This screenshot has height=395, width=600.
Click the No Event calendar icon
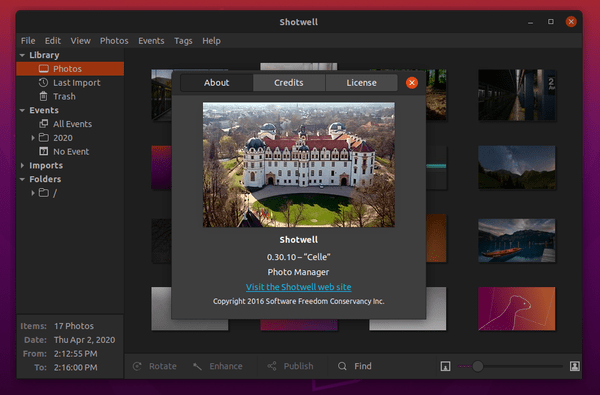tap(44, 151)
